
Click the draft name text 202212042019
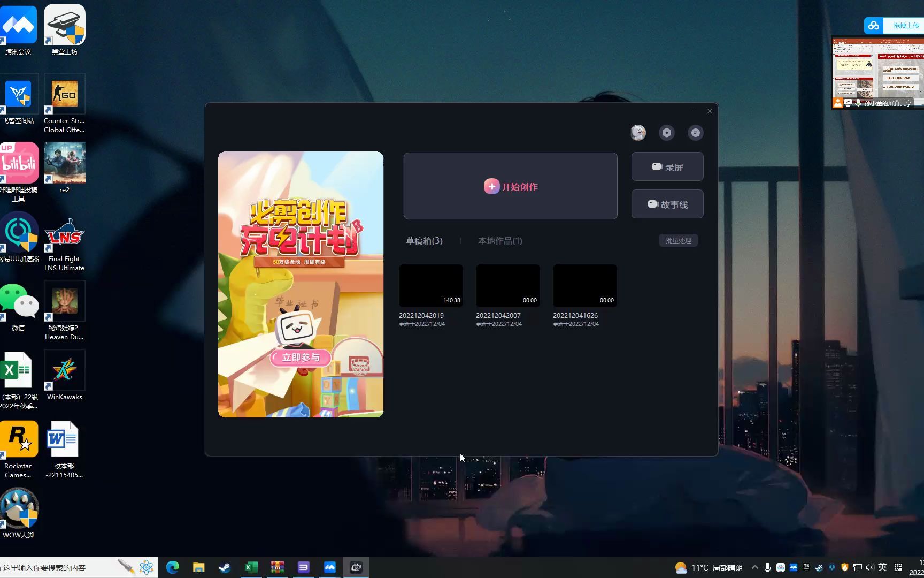coord(421,316)
